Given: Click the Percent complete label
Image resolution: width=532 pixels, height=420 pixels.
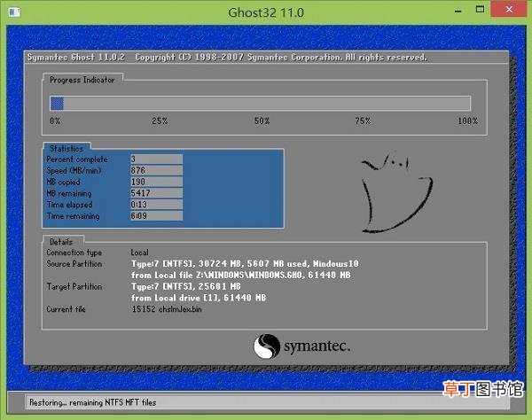Looking at the screenshot, I should (x=77, y=159).
